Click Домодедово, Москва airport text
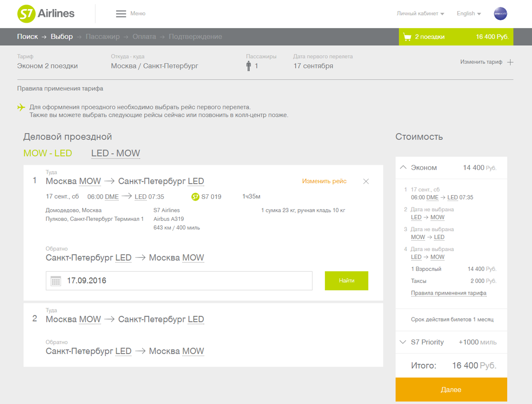This screenshot has height=404, width=532. [73, 210]
